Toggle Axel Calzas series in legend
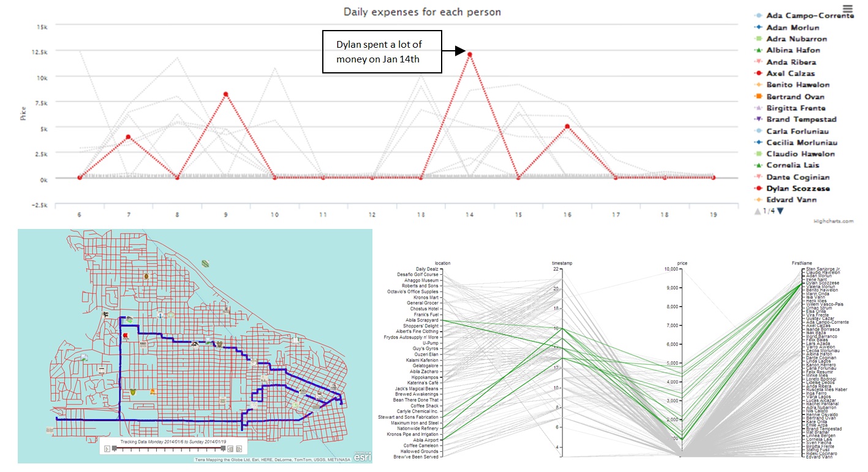868x472 pixels. 790,73
